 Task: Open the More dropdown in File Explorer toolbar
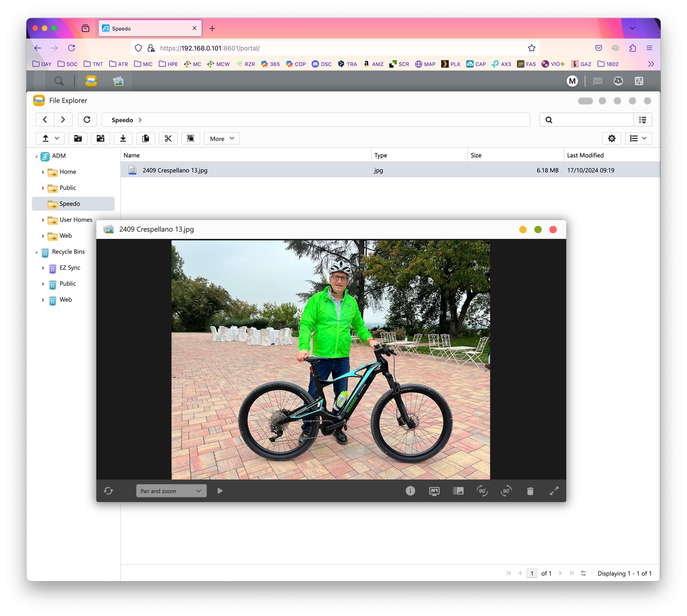pyautogui.click(x=222, y=138)
